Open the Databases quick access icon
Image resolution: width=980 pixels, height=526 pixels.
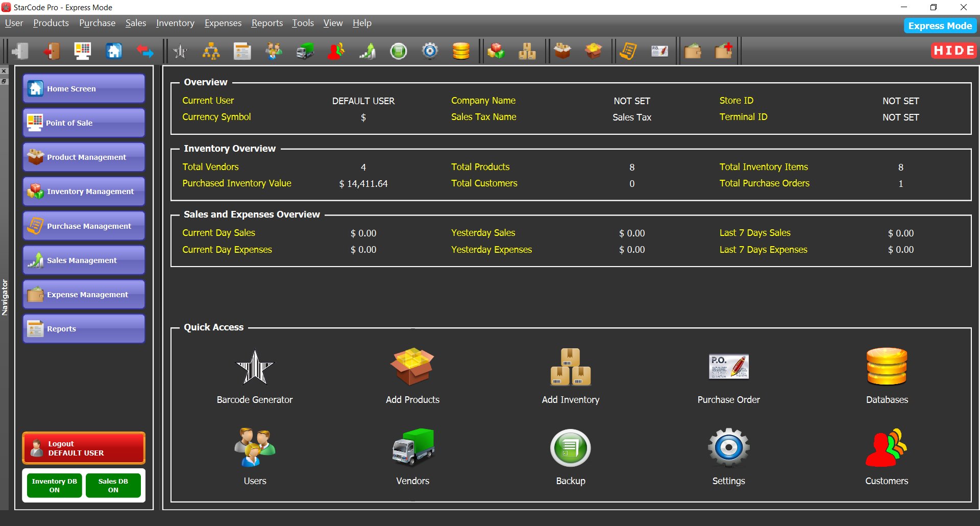[887, 366]
